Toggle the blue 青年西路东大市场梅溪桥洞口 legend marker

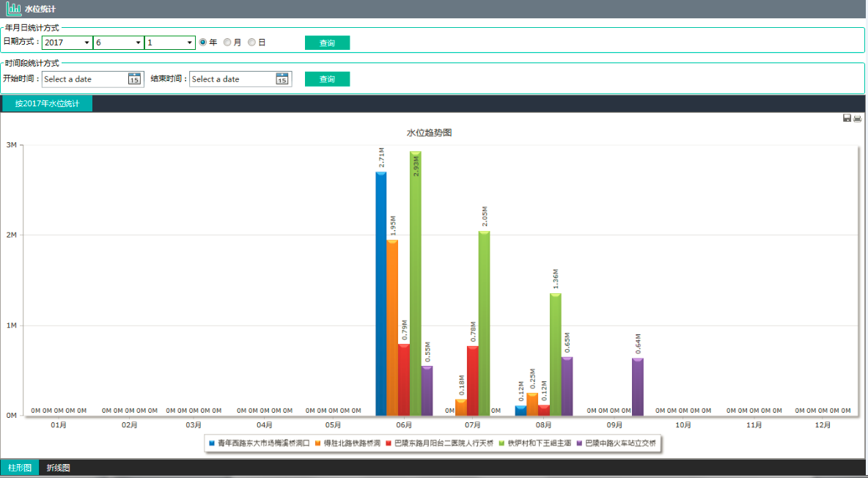tap(212, 444)
